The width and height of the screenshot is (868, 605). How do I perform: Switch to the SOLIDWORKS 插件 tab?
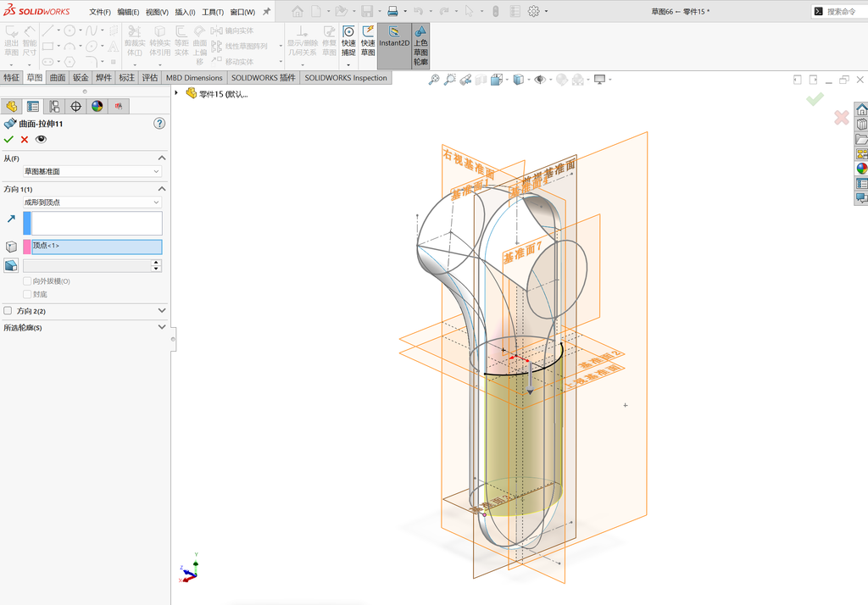(263, 77)
